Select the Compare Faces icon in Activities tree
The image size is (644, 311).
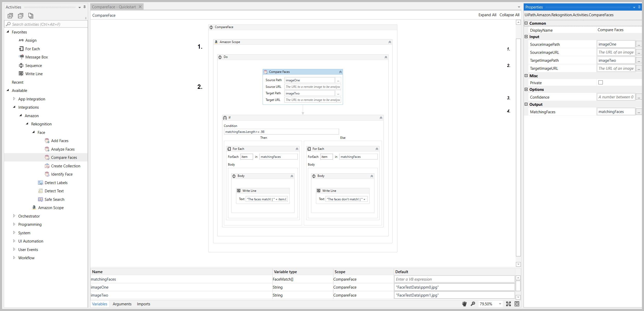47,158
